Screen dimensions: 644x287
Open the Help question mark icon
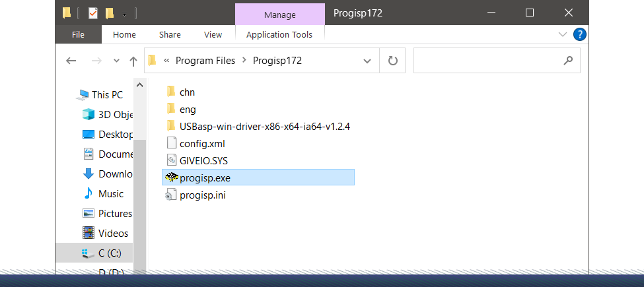click(580, 34)
